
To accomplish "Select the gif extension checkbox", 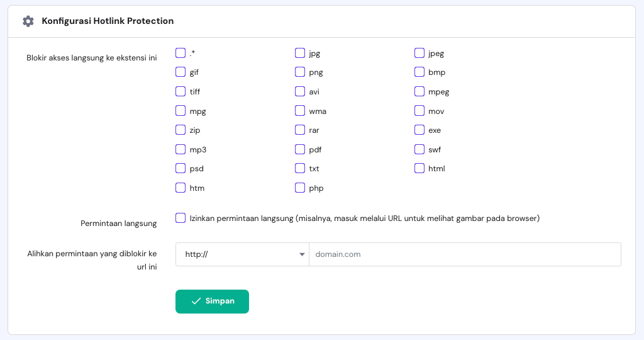I will (x=180, y=72).
